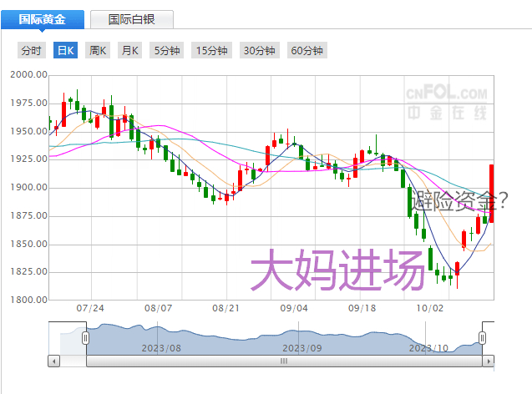The width and height of the screenshot is (532, 394).
Task: Click the 08/07 date axis label
Action: (158, 308)
